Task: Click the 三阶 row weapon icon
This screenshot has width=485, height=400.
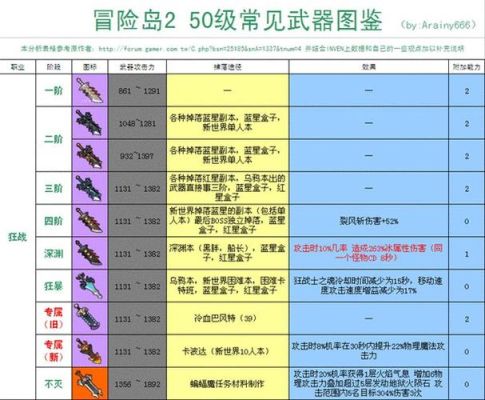Action: (x=90, y=188)
